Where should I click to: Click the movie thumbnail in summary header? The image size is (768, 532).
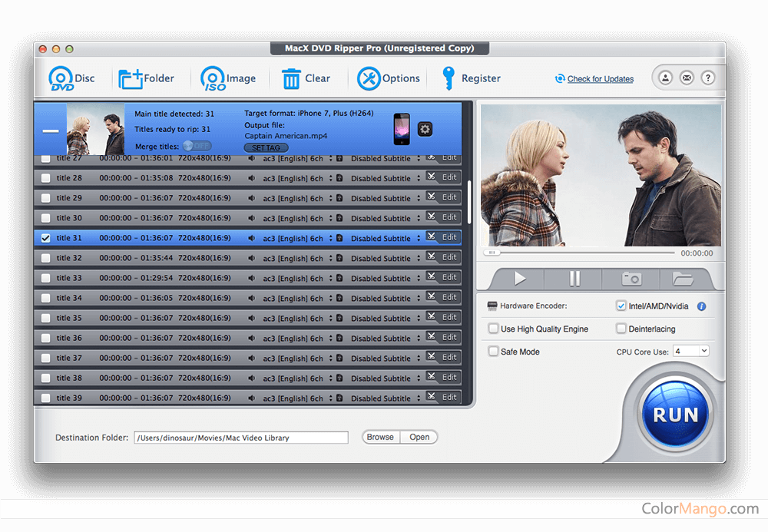(x=95, y=129)
